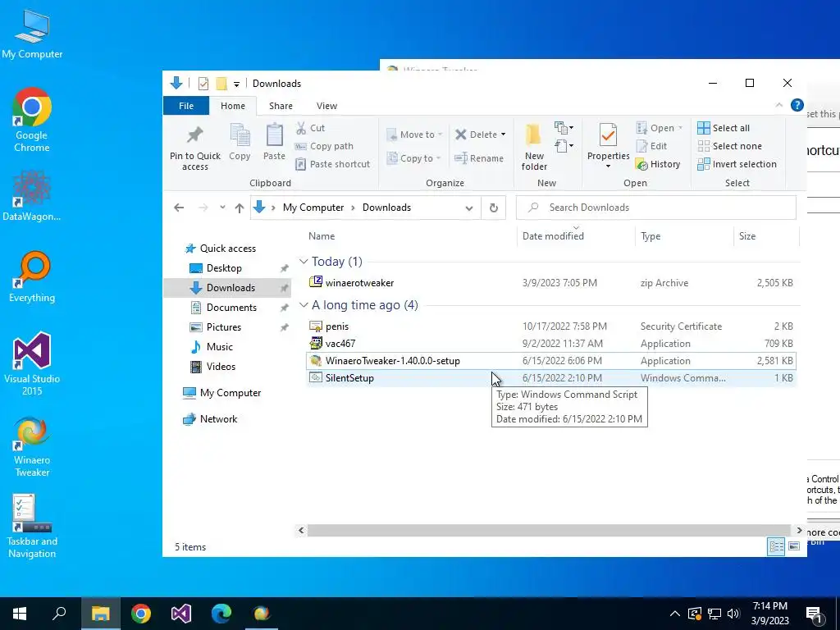Select WinaeroTweaker-1.40.0.0-setup file
Image resolution: width=840 pixels, height=630 pixels.
[x=552, y=361]
